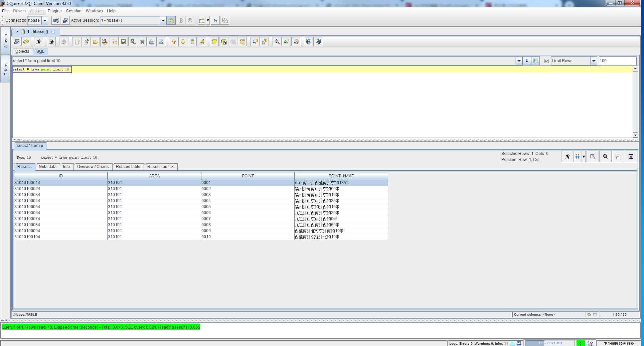Run the SQL with the running-man icon
644x346 pixels.
(x=39, y=42)
